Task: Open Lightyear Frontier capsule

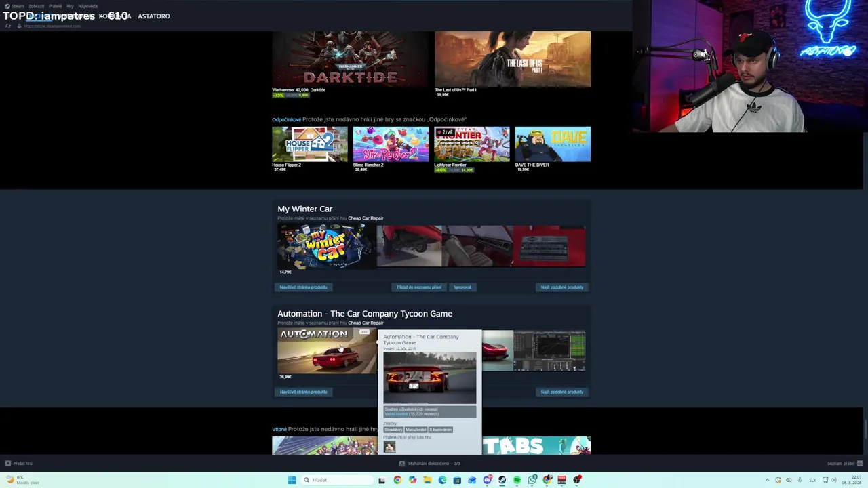Action: click(472, 144)
